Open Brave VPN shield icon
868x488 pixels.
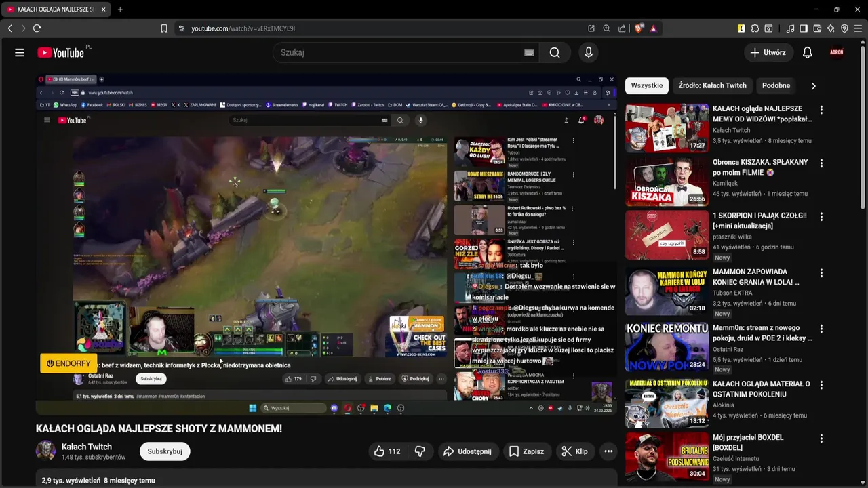[844, 28]
